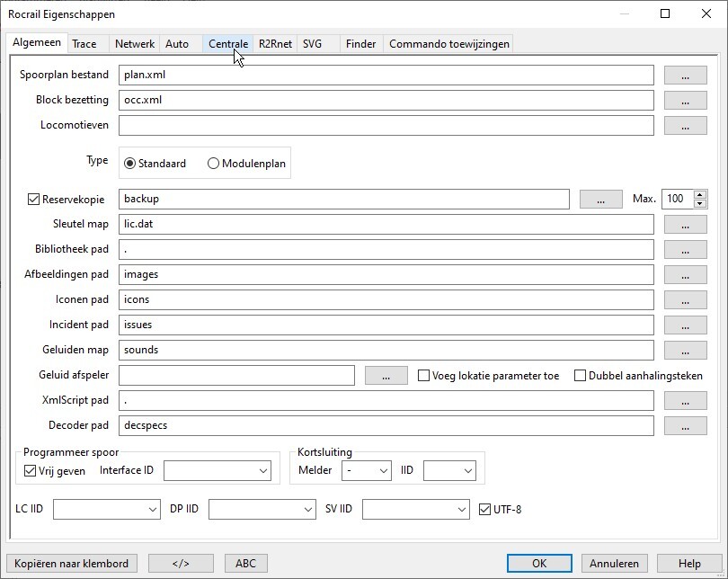Select the Auto tab
Viewport: 728px width, 579px height.
click(x=181, y=44)
